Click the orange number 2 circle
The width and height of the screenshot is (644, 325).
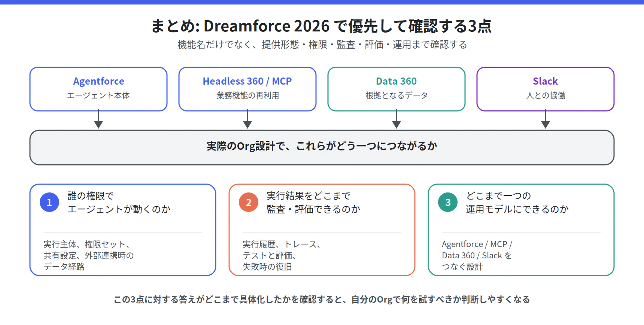click(249, 202)
